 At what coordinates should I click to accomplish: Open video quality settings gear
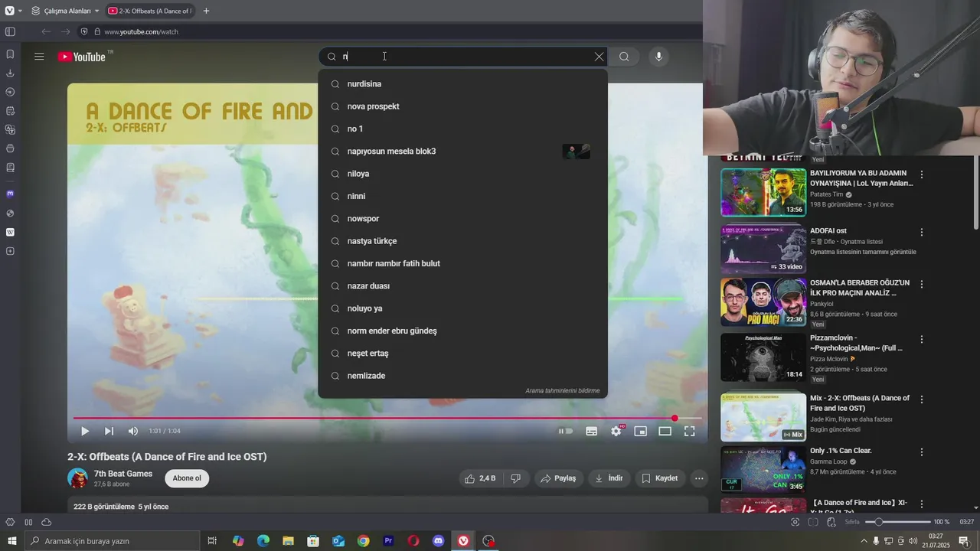click(x=616, y=432)
